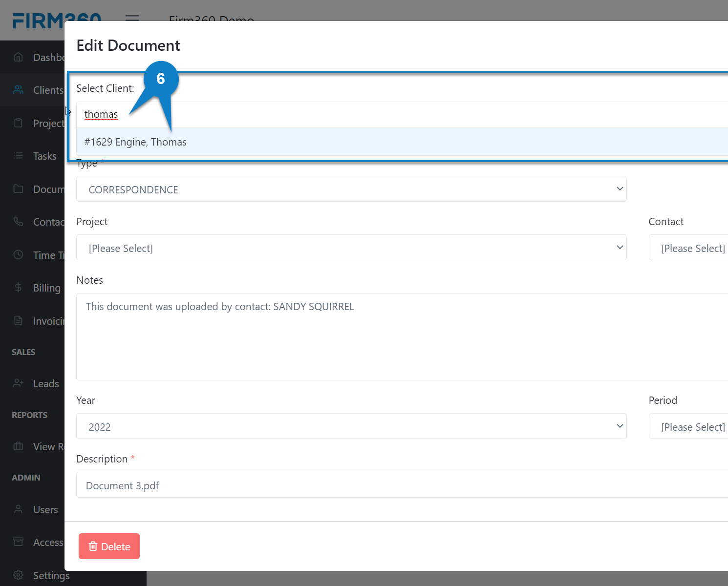Click the Users person icon
This screenshot has width=728, height=586.
point(18,509)
